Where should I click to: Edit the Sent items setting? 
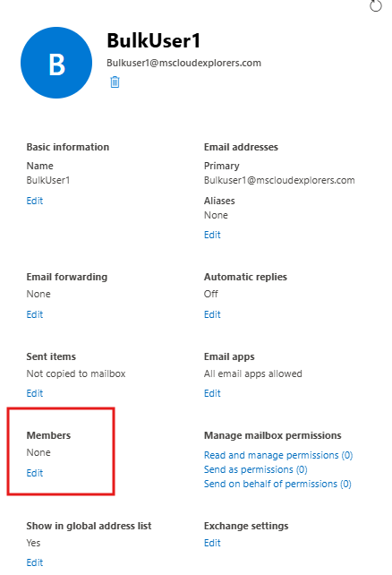[35, 393]
